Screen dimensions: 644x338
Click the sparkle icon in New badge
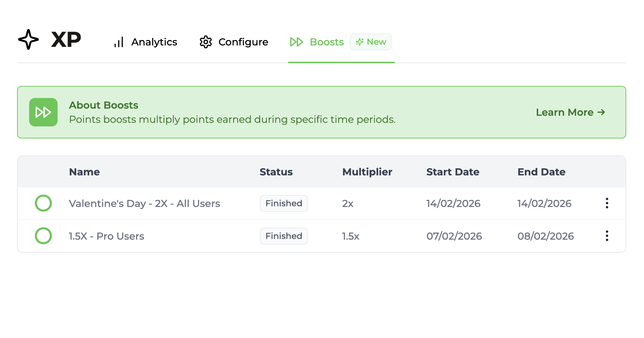[360, 42]
